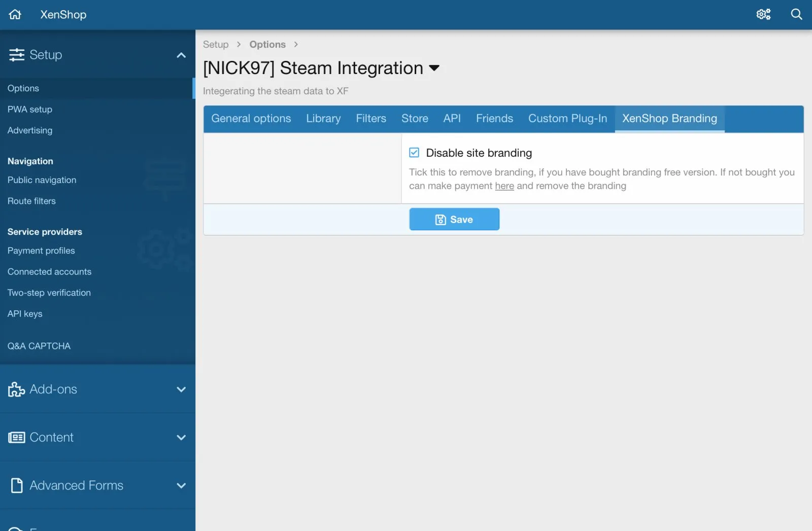This screenshot has width=812, height=531.
Task: Follow the 'here' payment link
Action: coord(504,186)
